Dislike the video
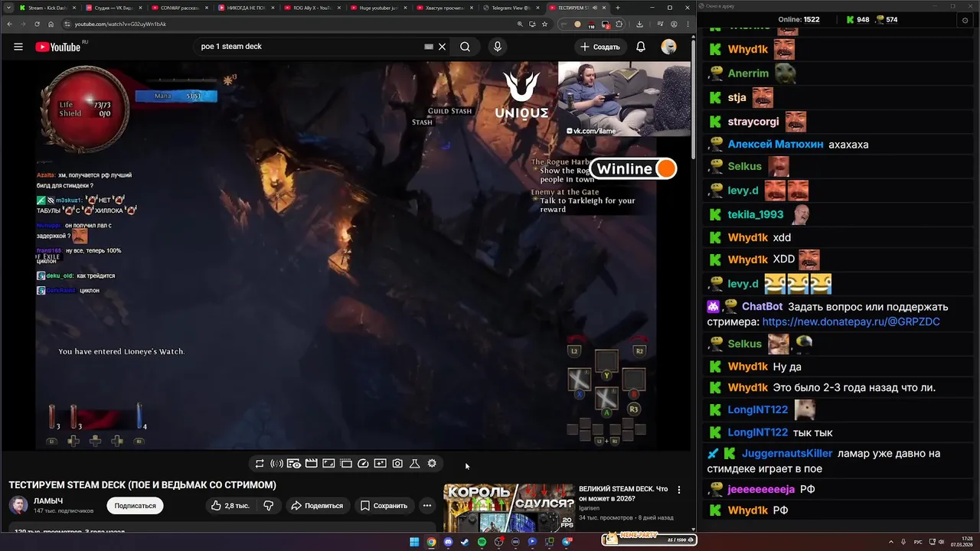This screenshot has width=980, height=551. pos(269,505)
